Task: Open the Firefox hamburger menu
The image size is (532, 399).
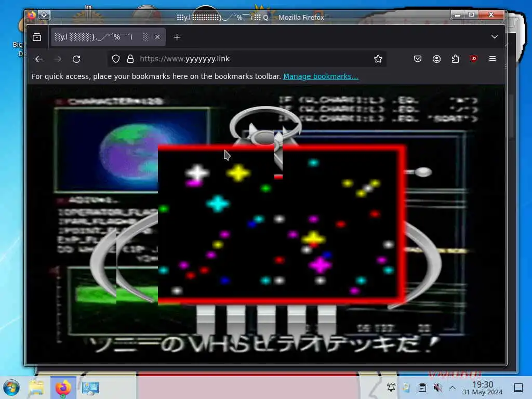Action: 493,59
